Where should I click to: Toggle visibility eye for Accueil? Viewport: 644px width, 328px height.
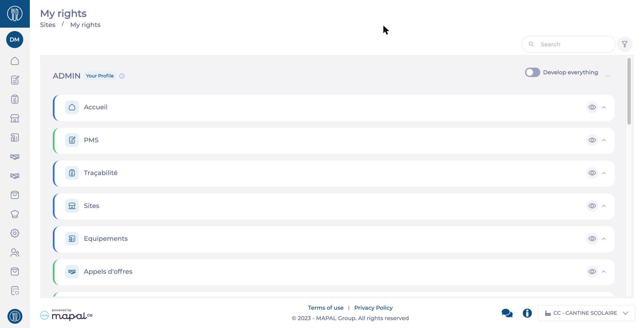point(592,107)
